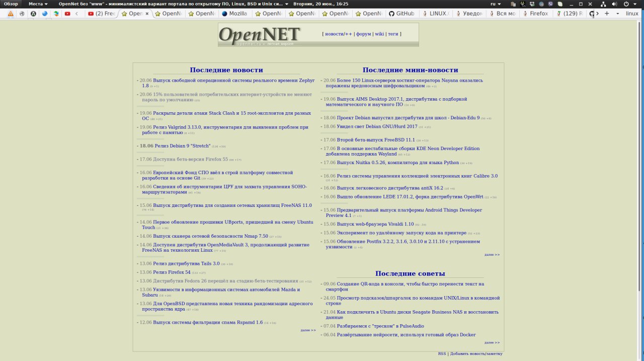The height and width of the screenshot is (361, 644).
Task: Open the 'Последние мини-новости' heading link
Action: coord(410,70)
